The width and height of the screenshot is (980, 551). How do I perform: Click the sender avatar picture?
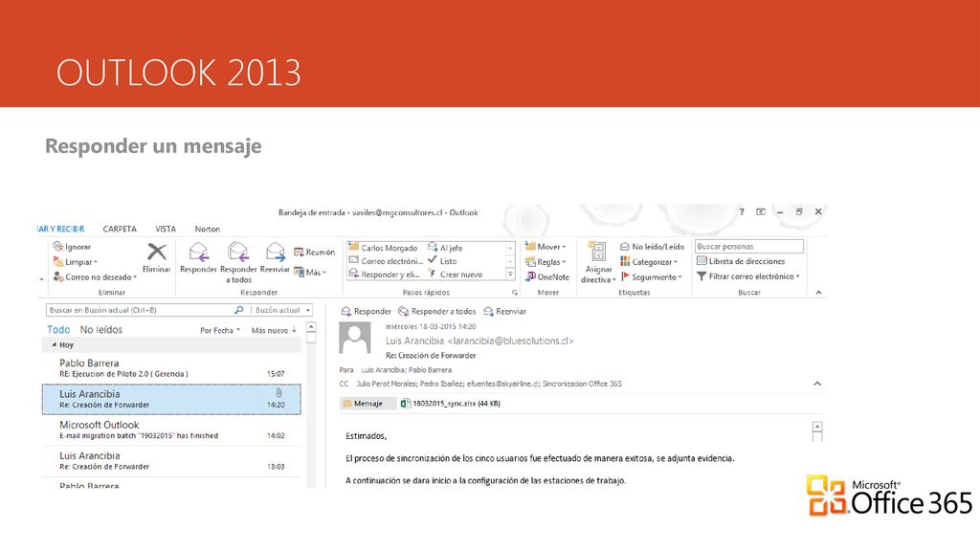tap(354, 338)
